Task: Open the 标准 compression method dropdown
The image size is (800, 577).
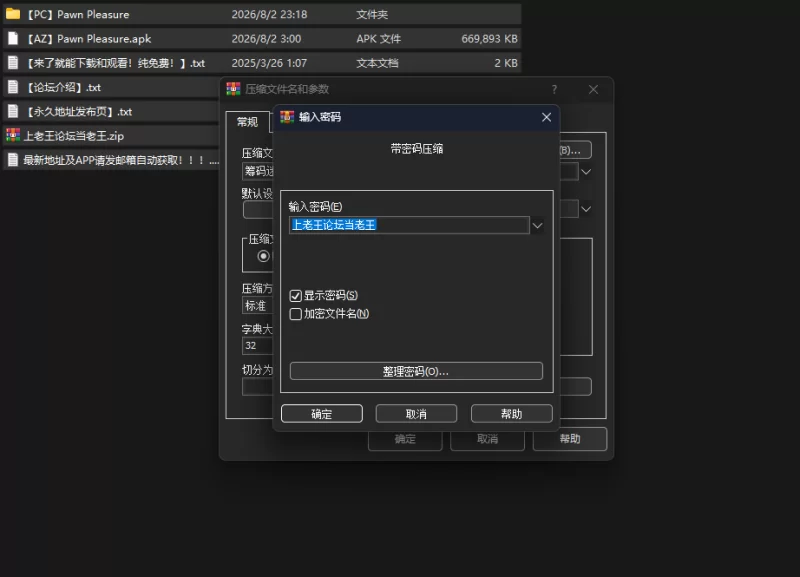Action: point(258,306)
